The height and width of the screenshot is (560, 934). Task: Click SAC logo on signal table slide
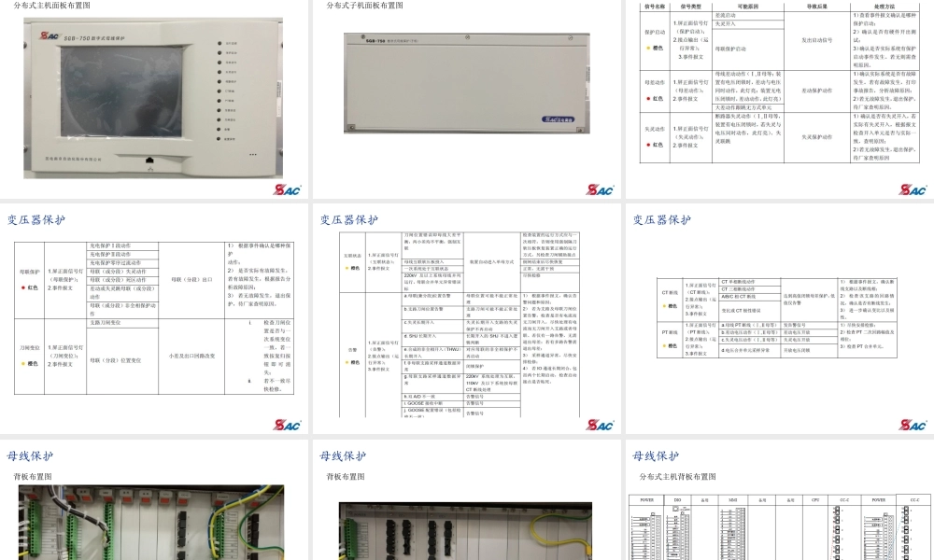[913, 189]
